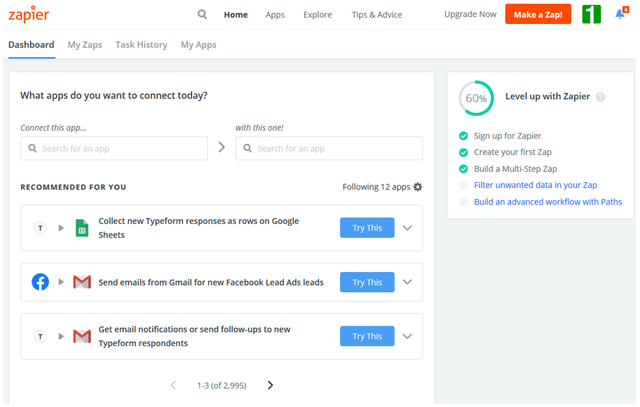Open Filter unwanted data in your Zap link
The width and height of the screenshot is (640, 407).
pyautogui.click(x=535, y=185)
